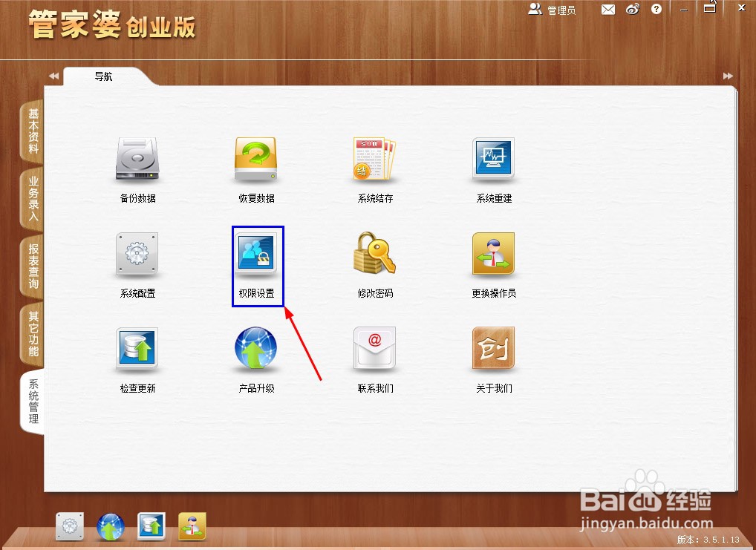Click the 检查更新 label text
This screenshot has height=550, width=756.
click(137, 388)
